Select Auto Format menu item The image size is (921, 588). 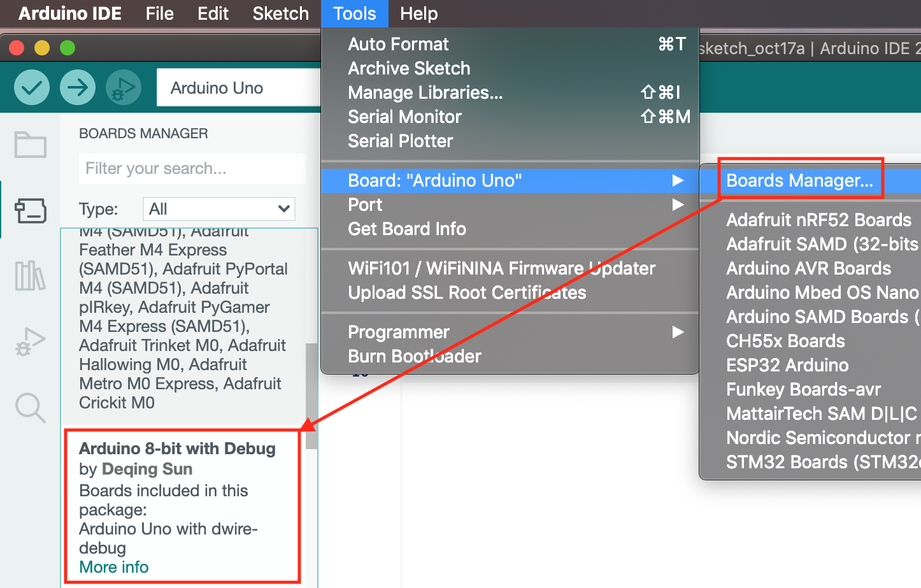510,44
